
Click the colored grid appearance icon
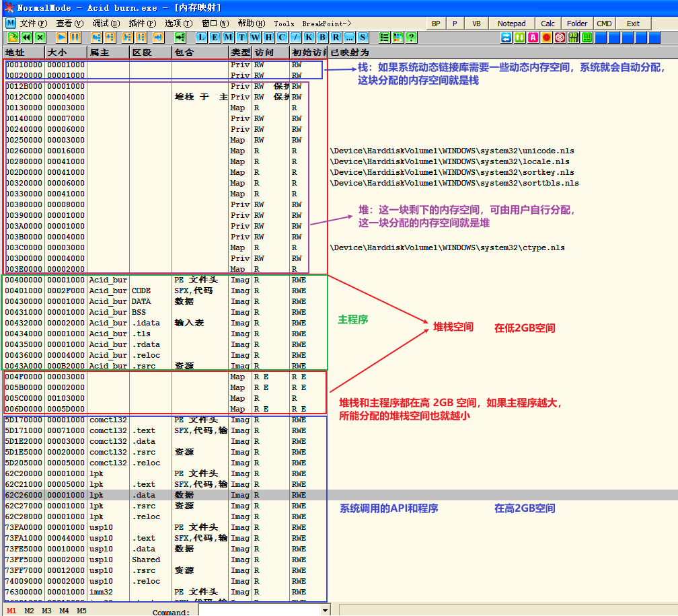pyautogui.click(x=398, y=38)
